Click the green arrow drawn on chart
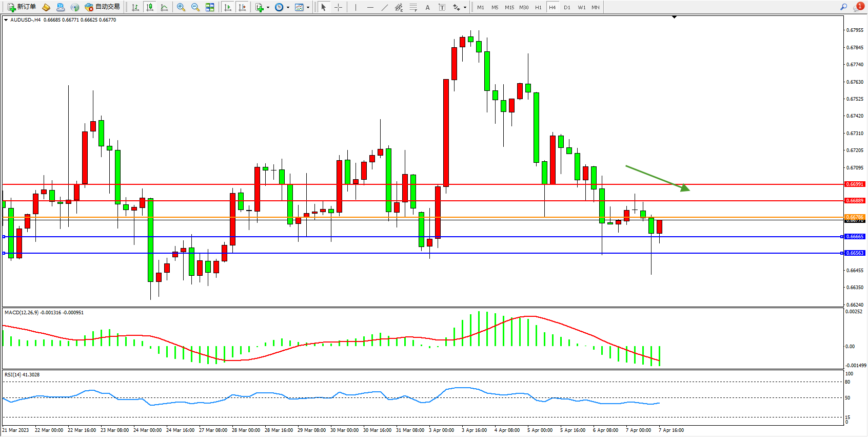The width and height of the screenshot is (868, 437). [657, 178]
